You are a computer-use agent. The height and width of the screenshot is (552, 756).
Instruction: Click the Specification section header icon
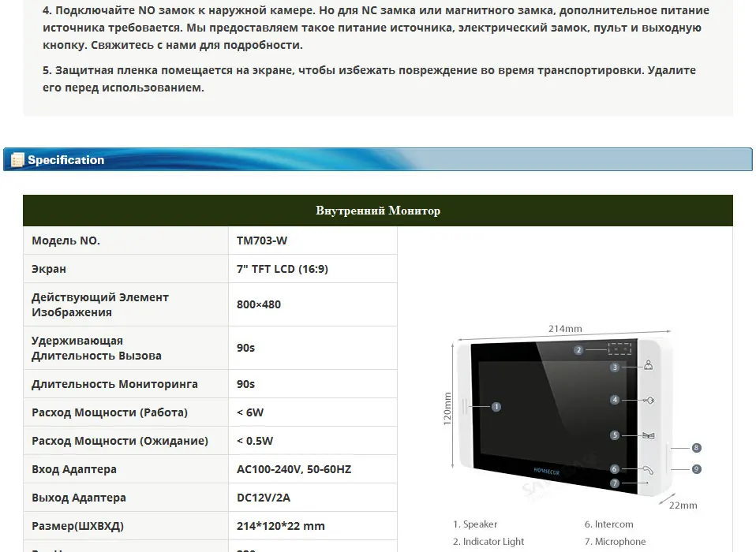[17, 160]
